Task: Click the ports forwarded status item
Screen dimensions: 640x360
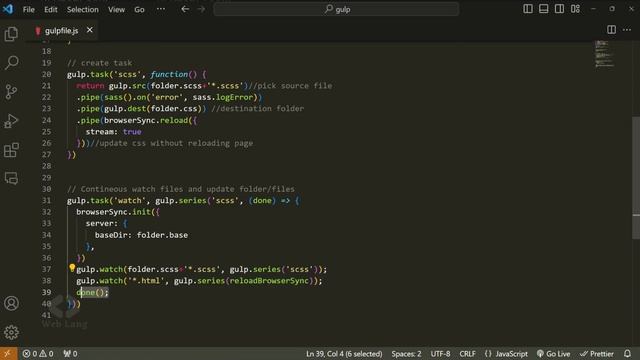Action: click(x=70, y=353)
